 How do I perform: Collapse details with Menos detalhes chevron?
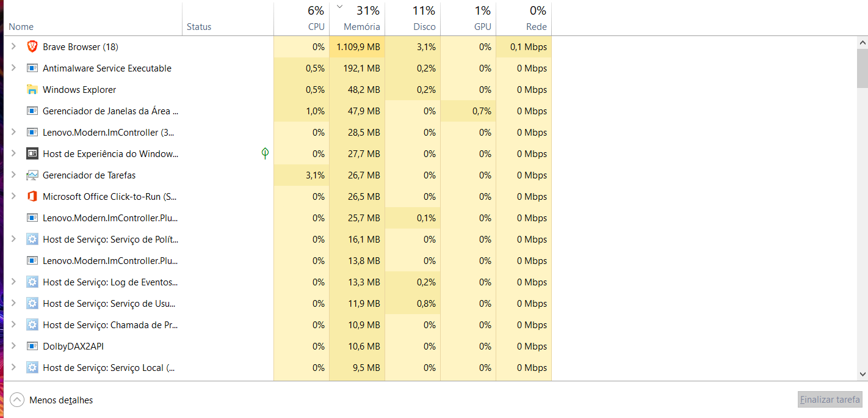coord(18,400)
